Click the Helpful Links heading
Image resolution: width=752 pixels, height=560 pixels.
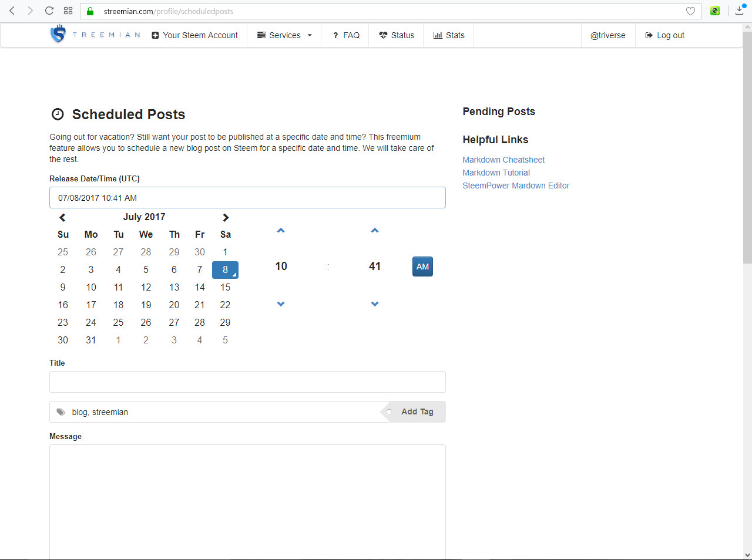pyautogui.click(x=495, y=140)
